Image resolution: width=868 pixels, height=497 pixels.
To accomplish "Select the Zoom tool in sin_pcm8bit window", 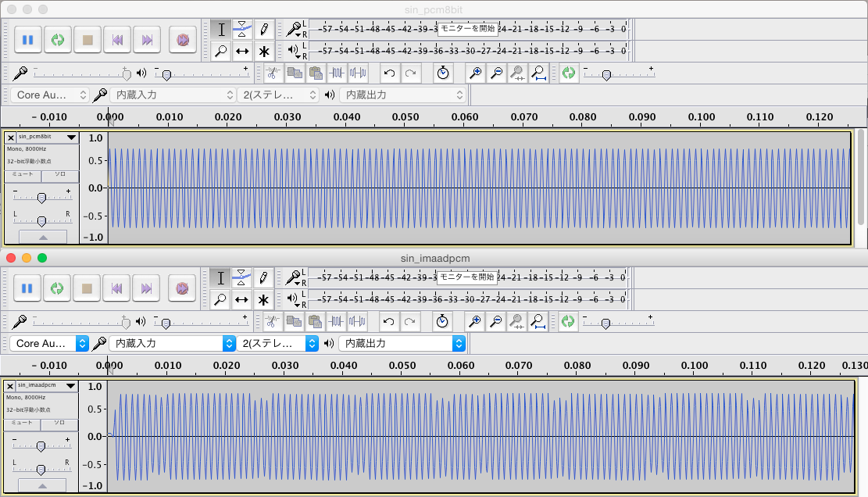I will [x=221, y=52].
